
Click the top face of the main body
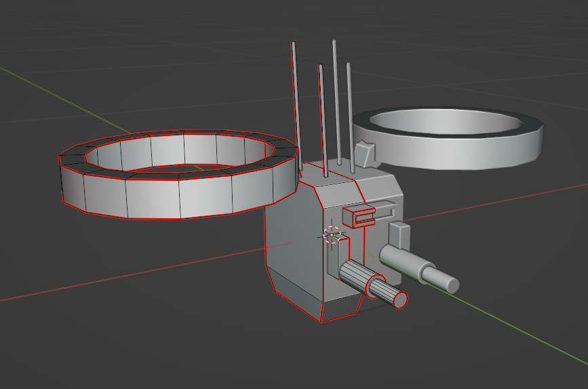tap(332, 175)
